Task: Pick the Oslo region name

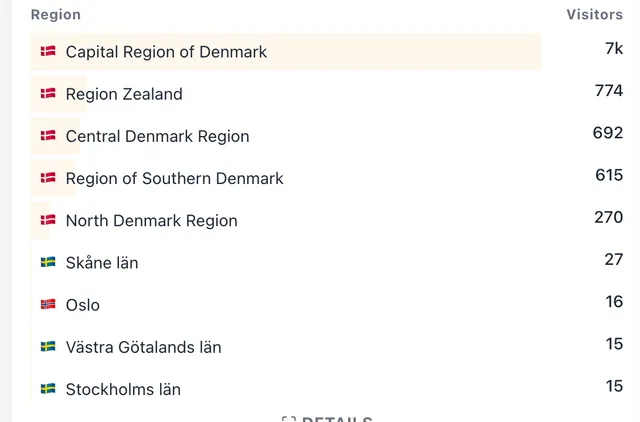Action: [83, 305]
